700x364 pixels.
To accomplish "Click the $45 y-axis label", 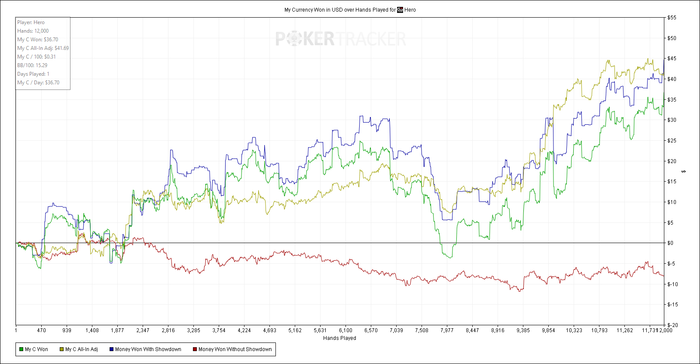I will pyautogui.click(x=671, y=59).
